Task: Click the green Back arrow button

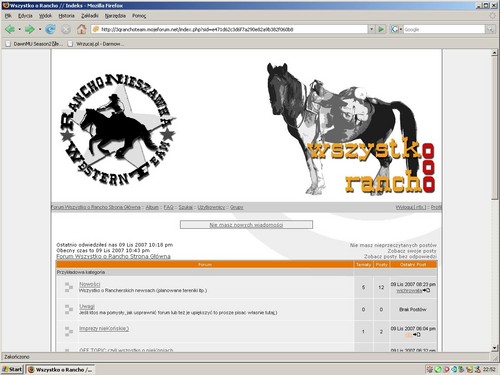Action: point(10,29)
